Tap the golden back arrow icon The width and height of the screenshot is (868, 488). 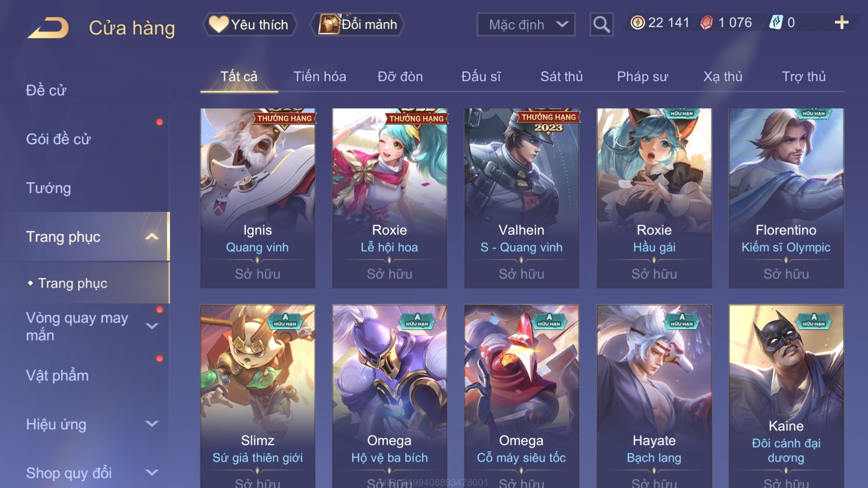[48, 28]
